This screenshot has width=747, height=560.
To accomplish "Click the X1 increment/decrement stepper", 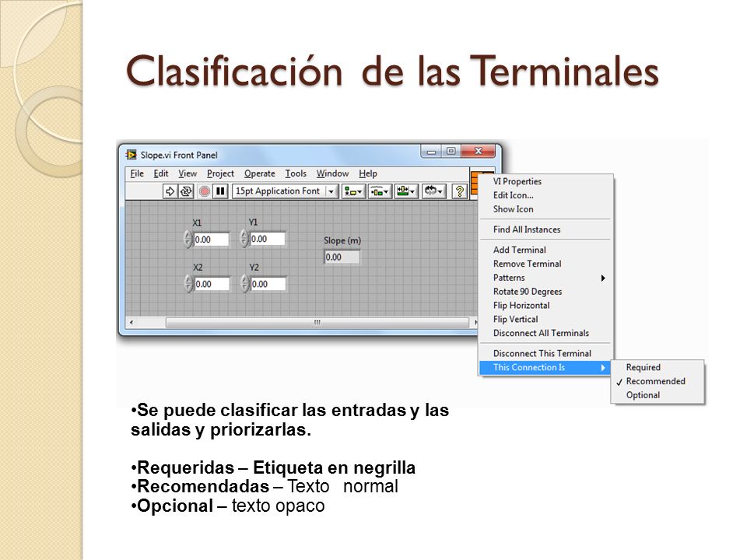I will click(188, 240).
